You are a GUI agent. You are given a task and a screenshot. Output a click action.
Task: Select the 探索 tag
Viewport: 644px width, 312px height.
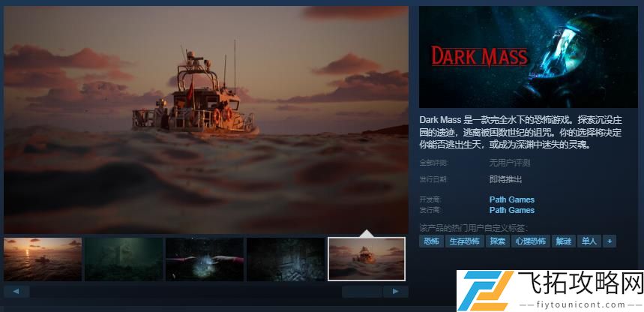click(497, 241)
